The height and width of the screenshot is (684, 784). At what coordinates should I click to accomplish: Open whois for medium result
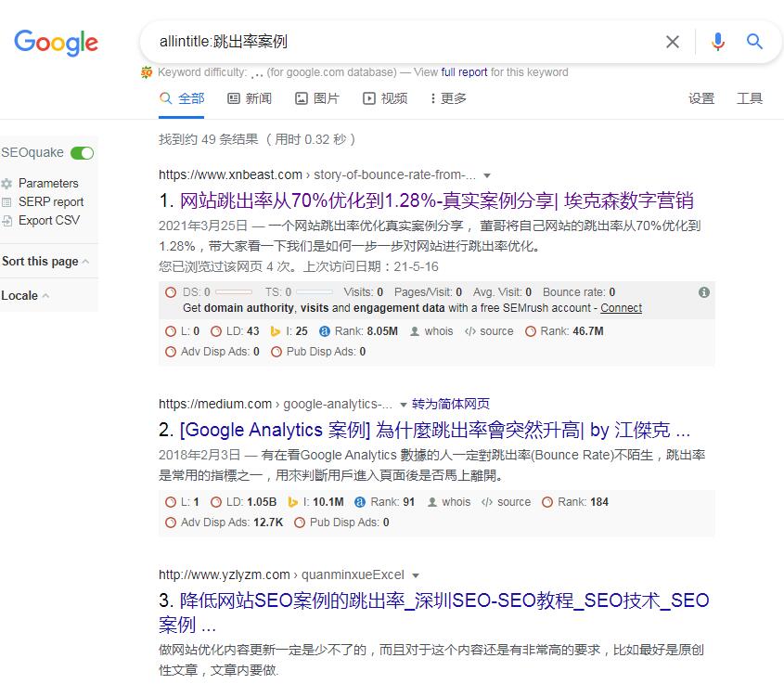click(x=448, y=502)
